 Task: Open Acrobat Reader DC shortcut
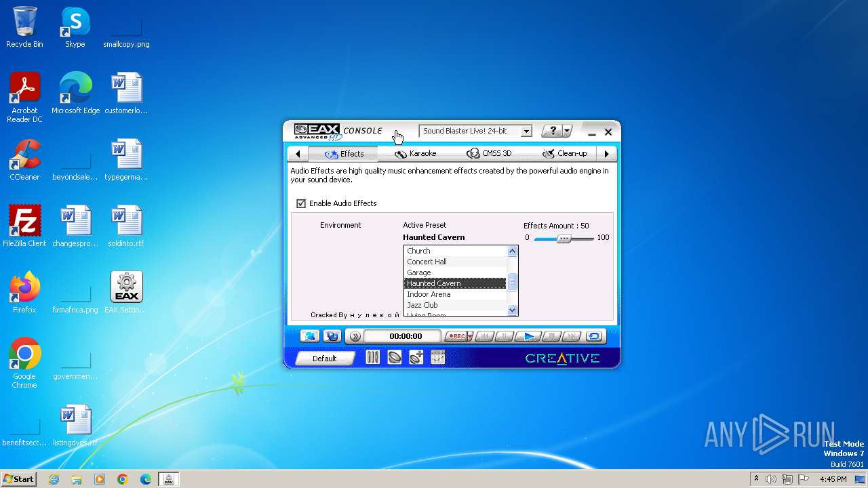tap(24, 98)
